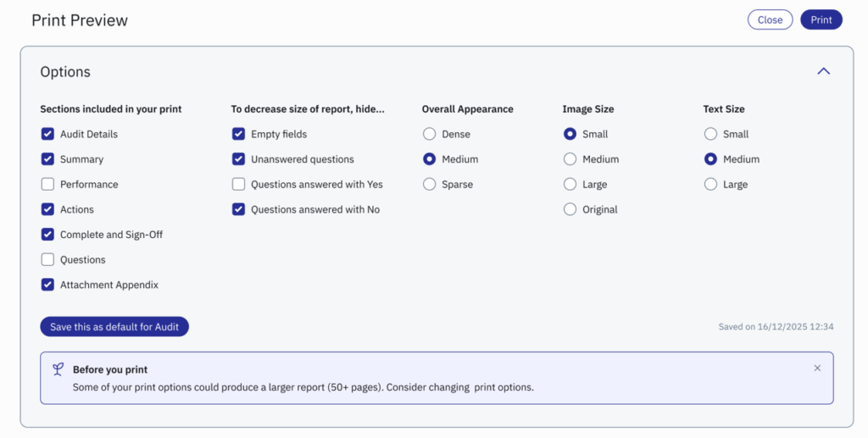Click the plant icon in the notice

tap(58, 369)
